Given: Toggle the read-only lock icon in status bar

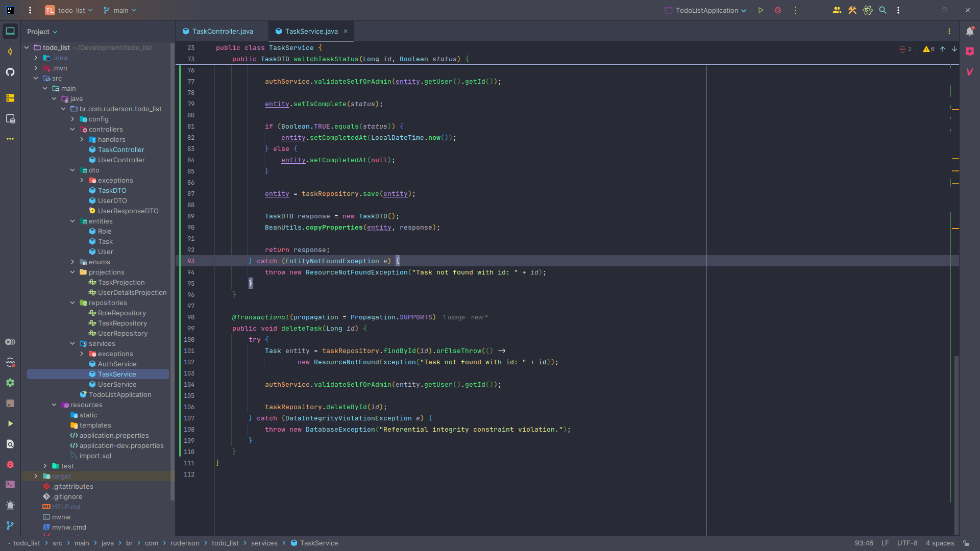Looking at the screenshot, I should 966,543.
